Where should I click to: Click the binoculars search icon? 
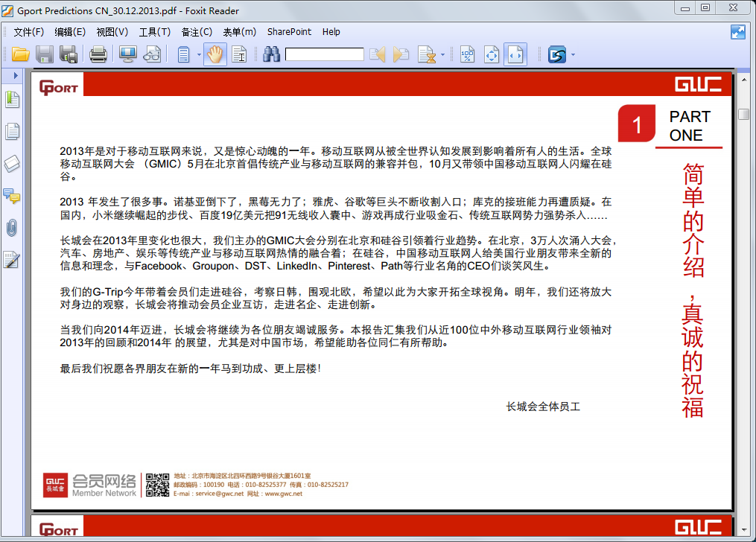tap(271, 54)
